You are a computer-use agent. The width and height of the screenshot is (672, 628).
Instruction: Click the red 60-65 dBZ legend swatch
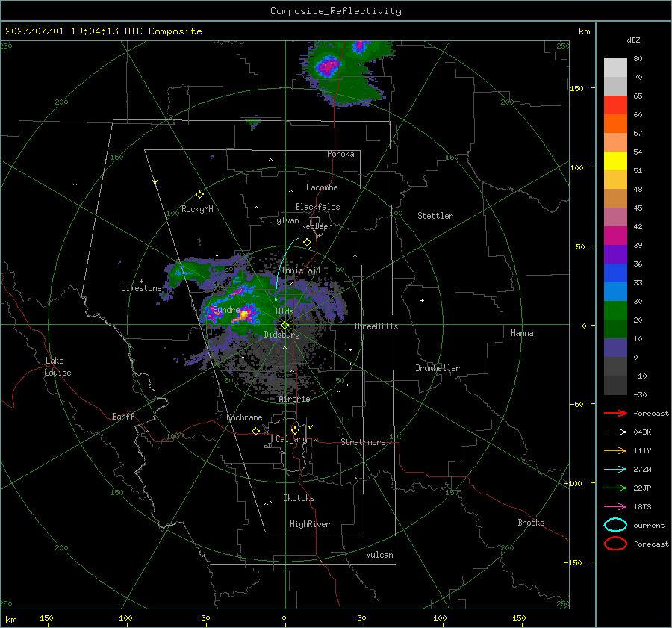coord(615,105)
